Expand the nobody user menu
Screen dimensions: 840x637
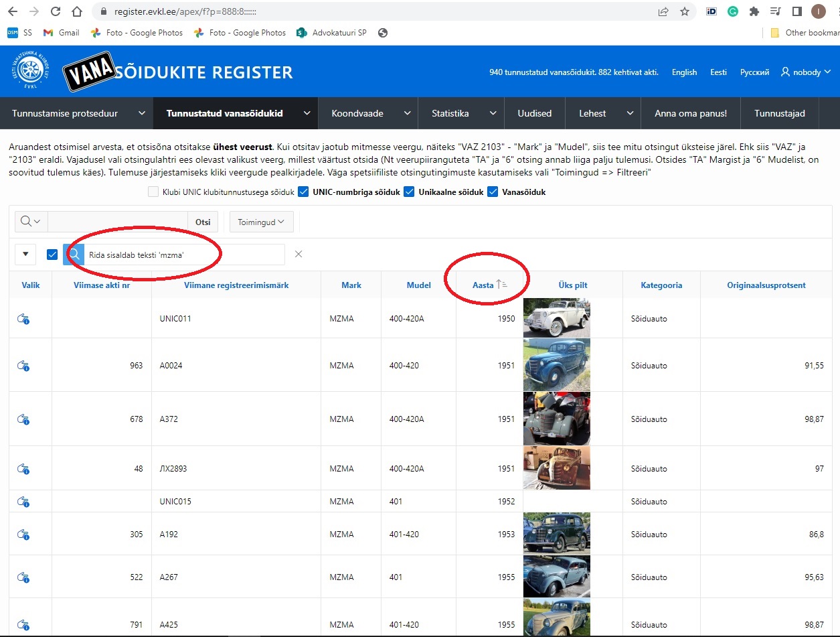806,72
